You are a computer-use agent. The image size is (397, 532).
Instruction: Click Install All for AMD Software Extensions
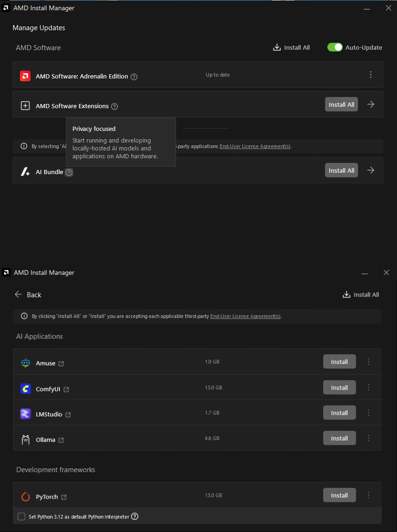click(341, 104)
